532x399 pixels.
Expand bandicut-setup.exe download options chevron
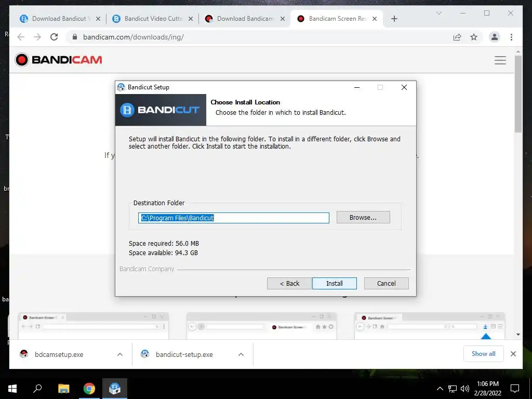[241, 354]
